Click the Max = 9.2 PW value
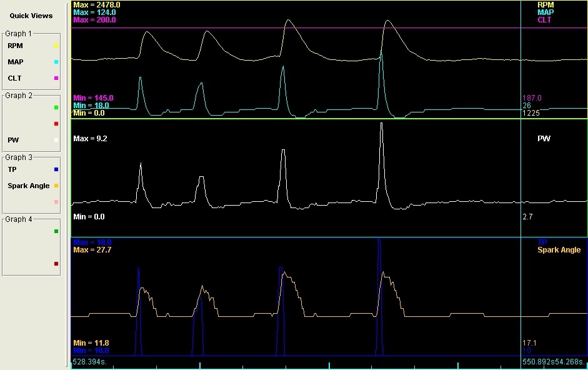 [91, 139]
